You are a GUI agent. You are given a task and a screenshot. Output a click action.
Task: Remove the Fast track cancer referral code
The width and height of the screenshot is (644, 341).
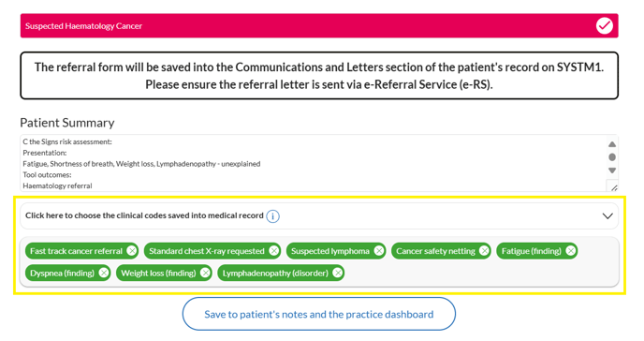(x=131, y=251)
